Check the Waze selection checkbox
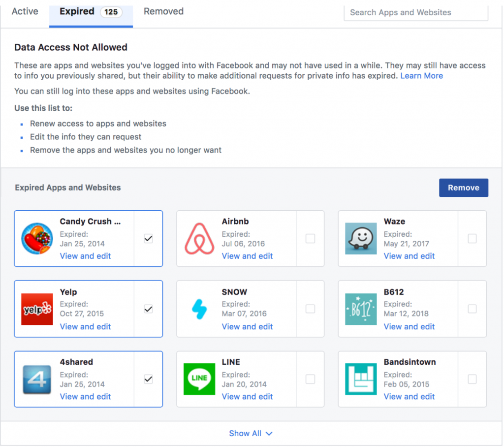504x447 pixels. (x=472, y=238)
